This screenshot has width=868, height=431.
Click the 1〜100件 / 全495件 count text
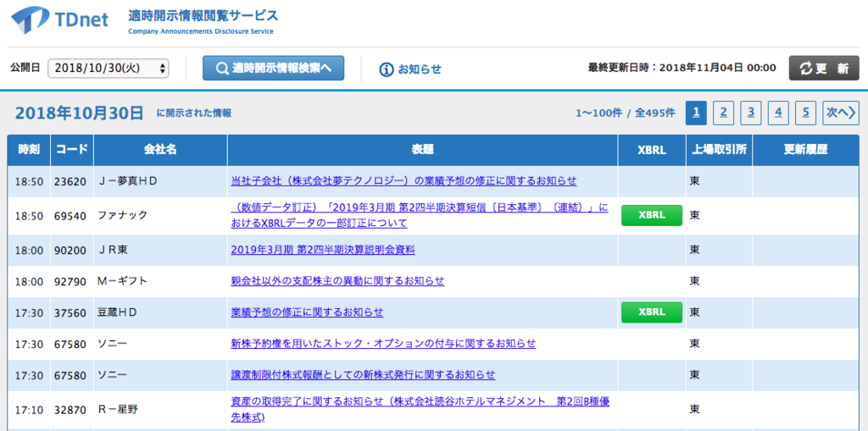click(626, 113)
